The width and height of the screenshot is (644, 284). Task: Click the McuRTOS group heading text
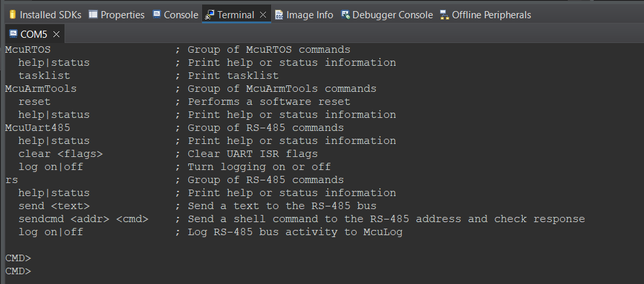27,50
